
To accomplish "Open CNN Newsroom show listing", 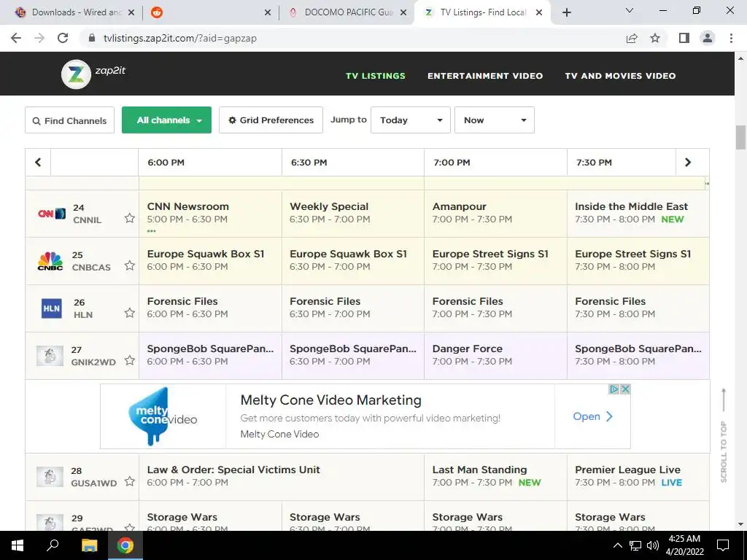I will [x=210, y=214].
